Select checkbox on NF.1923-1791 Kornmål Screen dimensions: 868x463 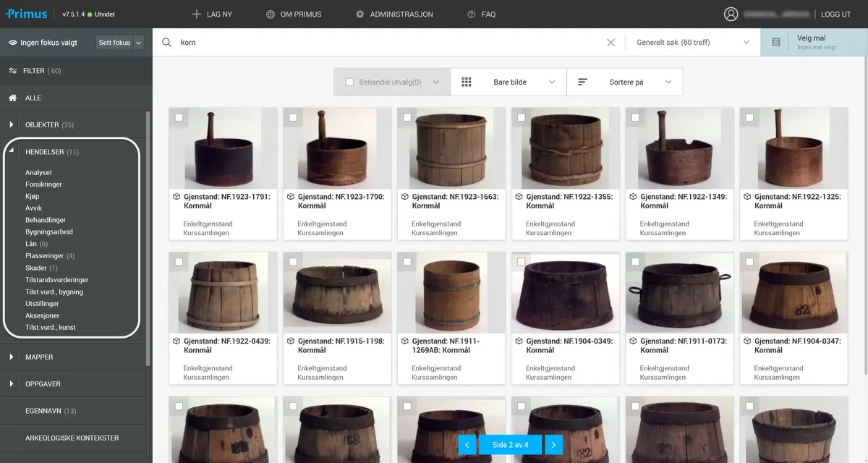179,117
